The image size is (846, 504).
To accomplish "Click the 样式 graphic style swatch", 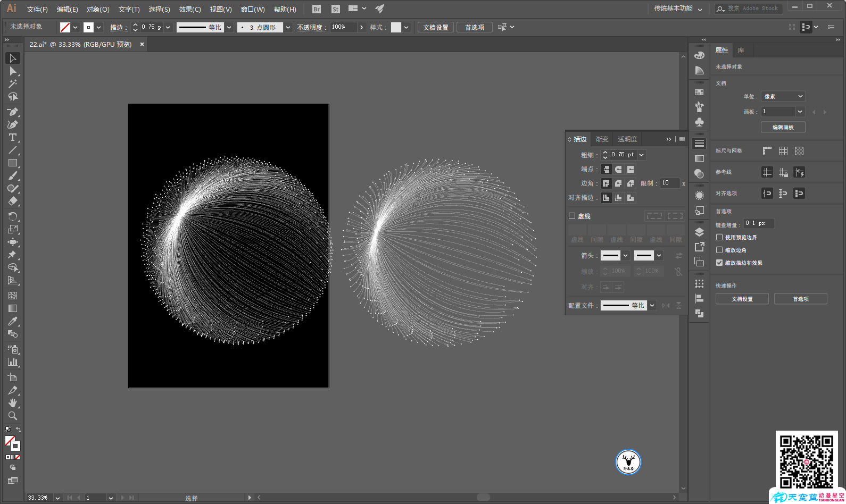I will [x=396, y=27].
